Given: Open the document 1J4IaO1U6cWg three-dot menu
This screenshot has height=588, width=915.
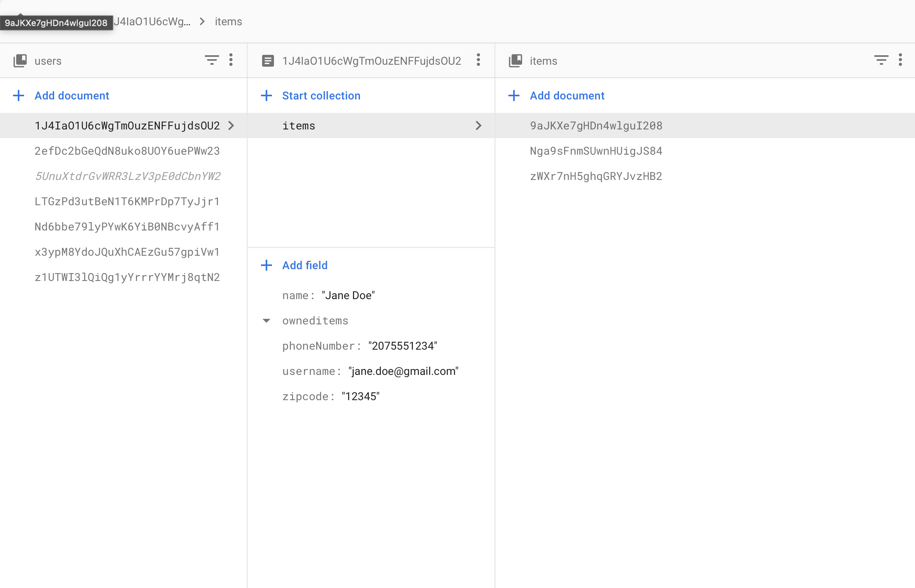Looking at the screenshot, I should (x=478, y=60).
